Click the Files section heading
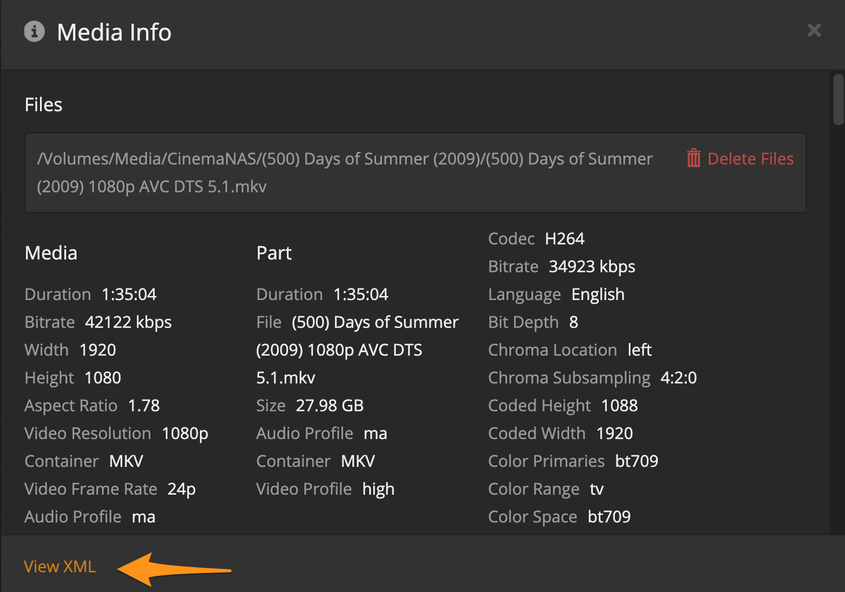Viewport: 845px width, 592px height. pyautogui.click(x=44, y=105)
